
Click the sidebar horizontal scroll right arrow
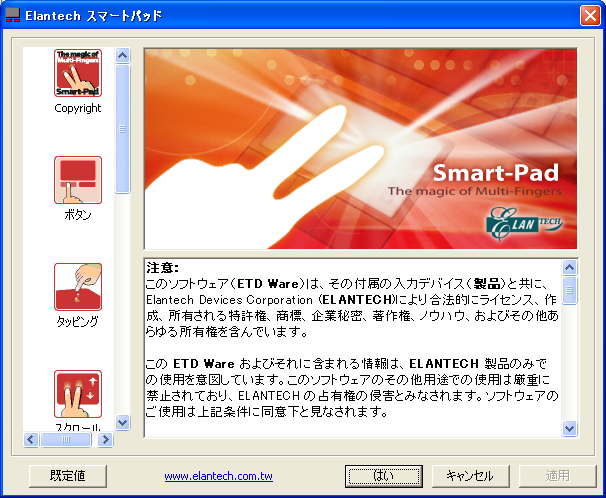(105, 439)
